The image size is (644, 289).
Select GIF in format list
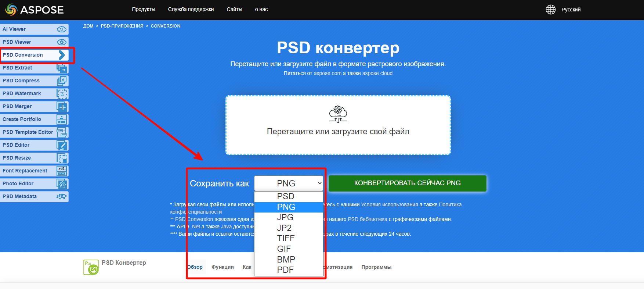pyautogui.click(x=289, y=249)
